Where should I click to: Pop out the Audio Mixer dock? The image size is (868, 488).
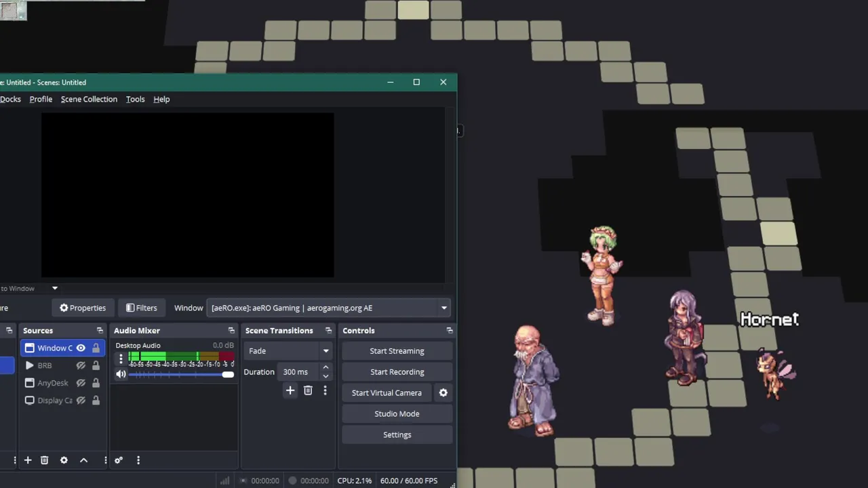point(231,330)
